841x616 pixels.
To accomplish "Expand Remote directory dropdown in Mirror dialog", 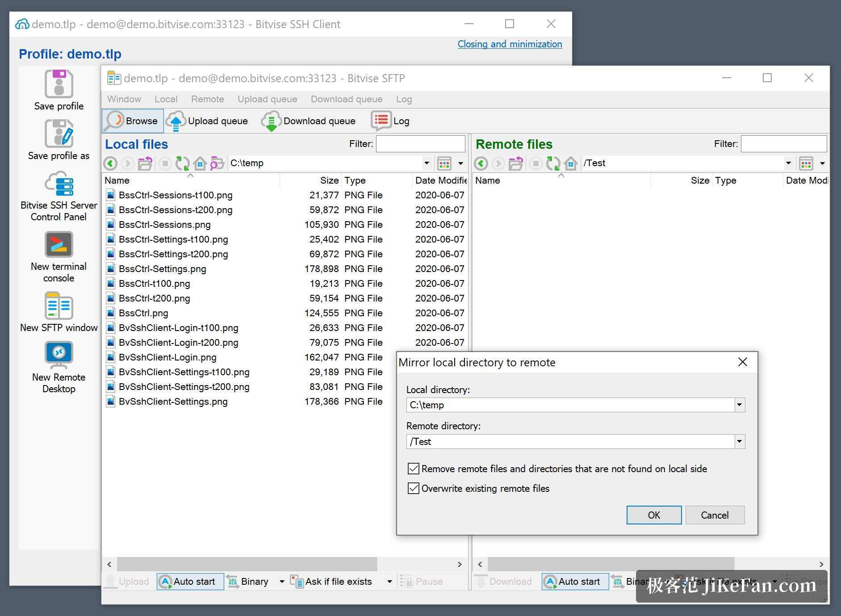I will 740,442.
